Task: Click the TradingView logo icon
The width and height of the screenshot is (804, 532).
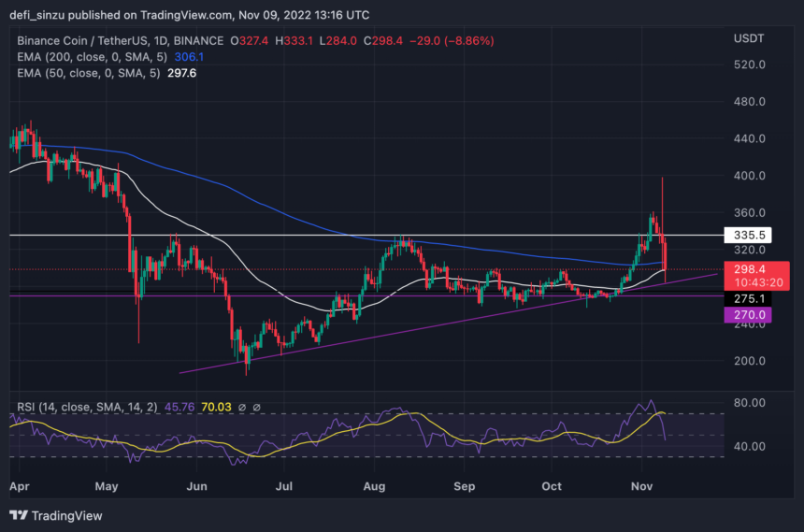Action: (19, 515)
